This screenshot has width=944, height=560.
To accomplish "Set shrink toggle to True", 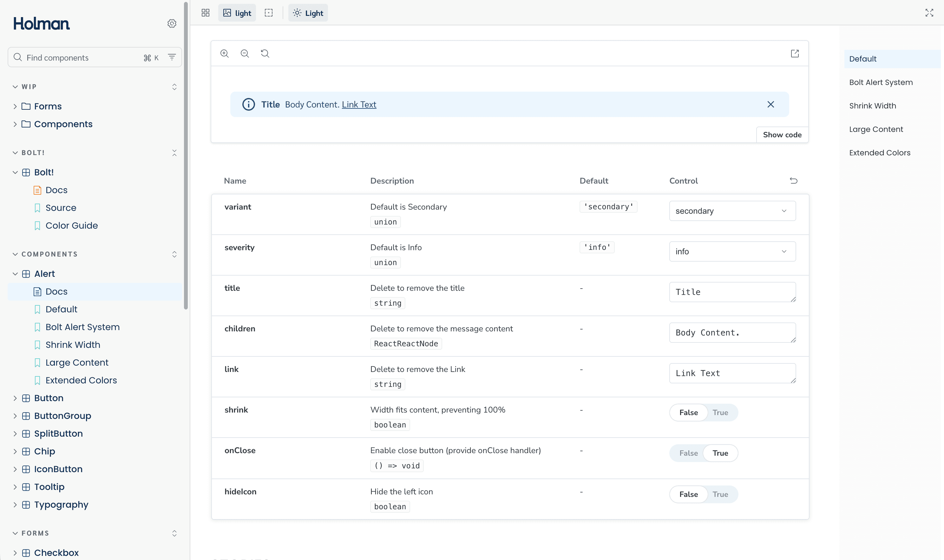I will (x=720, y=413).
